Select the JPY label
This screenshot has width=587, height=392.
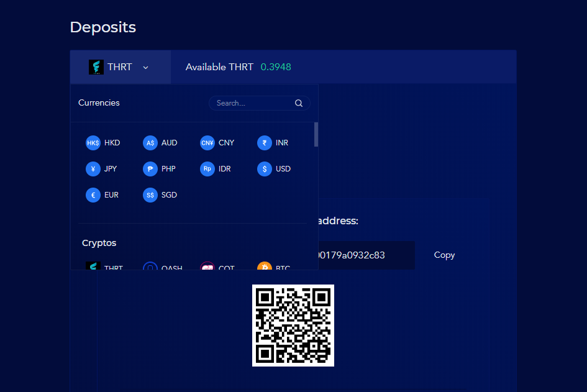(x=111, y=169)
